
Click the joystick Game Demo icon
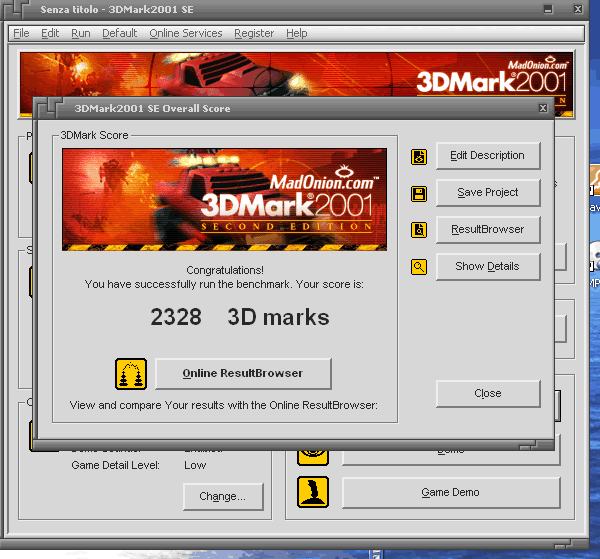point(313,492)
